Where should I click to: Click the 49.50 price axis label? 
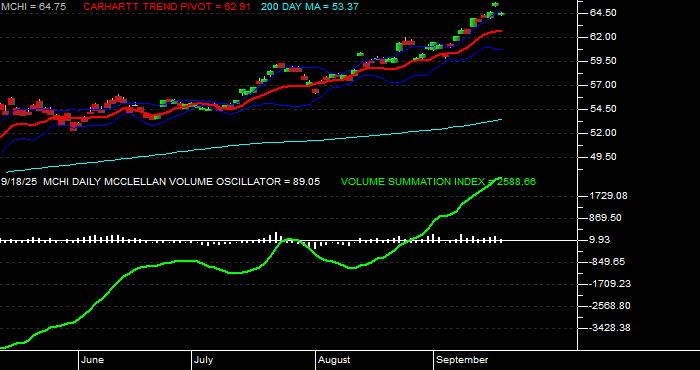(603, 157)
